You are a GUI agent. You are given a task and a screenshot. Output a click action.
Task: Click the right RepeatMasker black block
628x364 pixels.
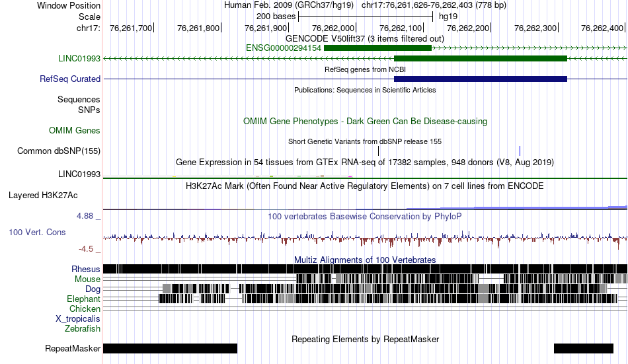pos(584,348)
